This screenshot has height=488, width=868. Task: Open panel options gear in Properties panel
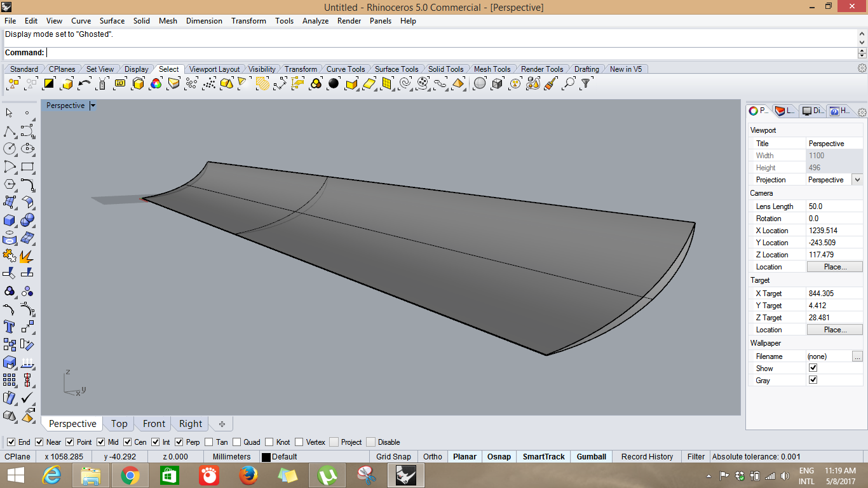pos(862,112)
